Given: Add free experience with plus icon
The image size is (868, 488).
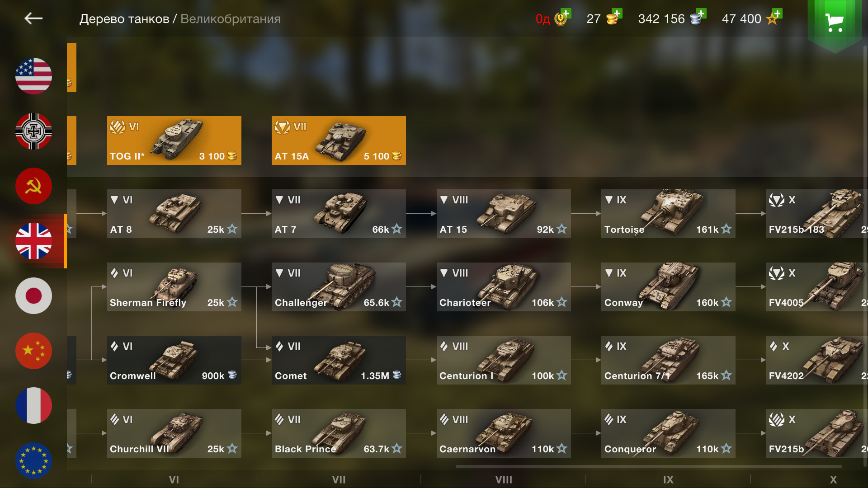Looking at the screenshot, I should pyautogui.click(x=777, y=13).
